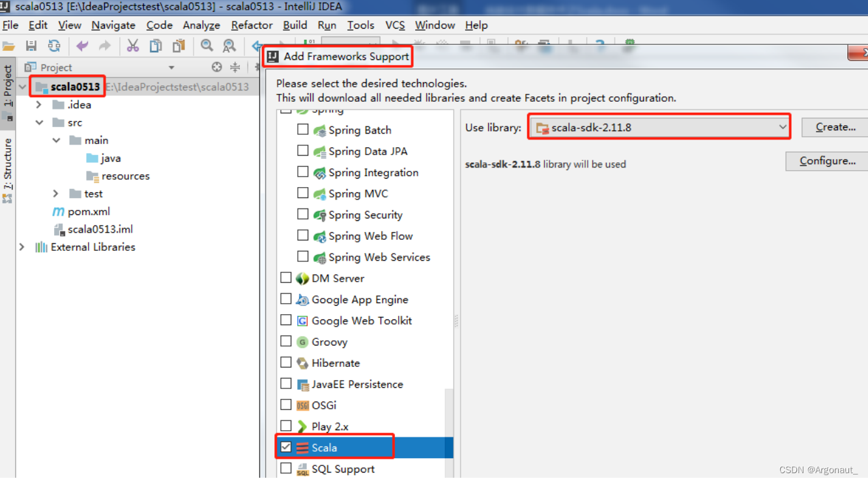Open the Use library dropdown

pos(660,127)
